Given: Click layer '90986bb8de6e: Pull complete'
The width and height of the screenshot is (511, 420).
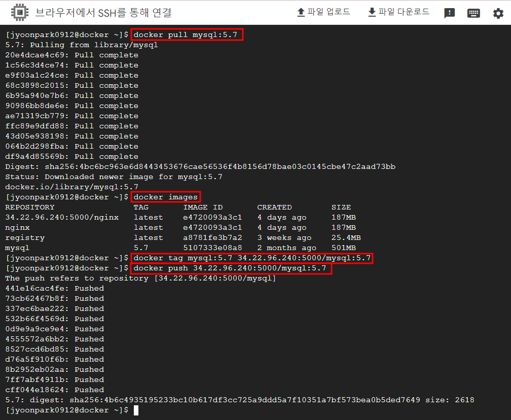Looking at the screenshot, I should tap(71, 106).
